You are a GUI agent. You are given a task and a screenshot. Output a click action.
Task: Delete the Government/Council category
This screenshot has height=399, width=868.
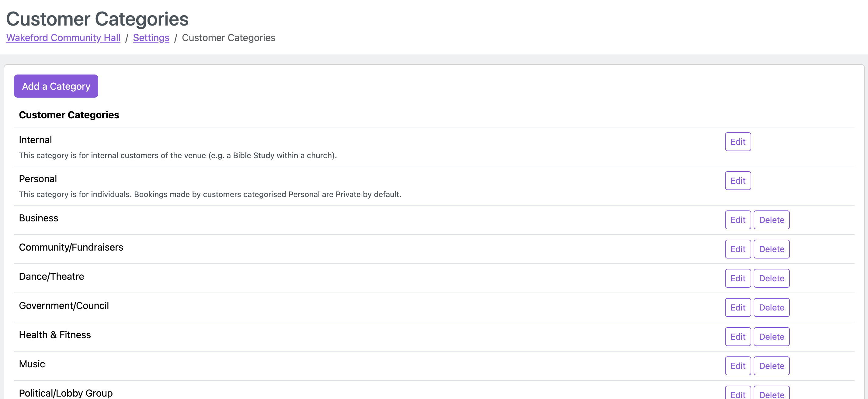point(771,308)
